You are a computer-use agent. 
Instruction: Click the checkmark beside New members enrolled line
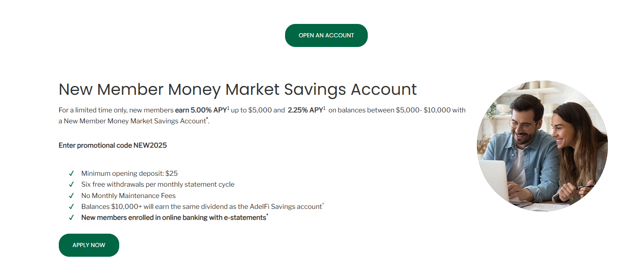click(71, 217)
